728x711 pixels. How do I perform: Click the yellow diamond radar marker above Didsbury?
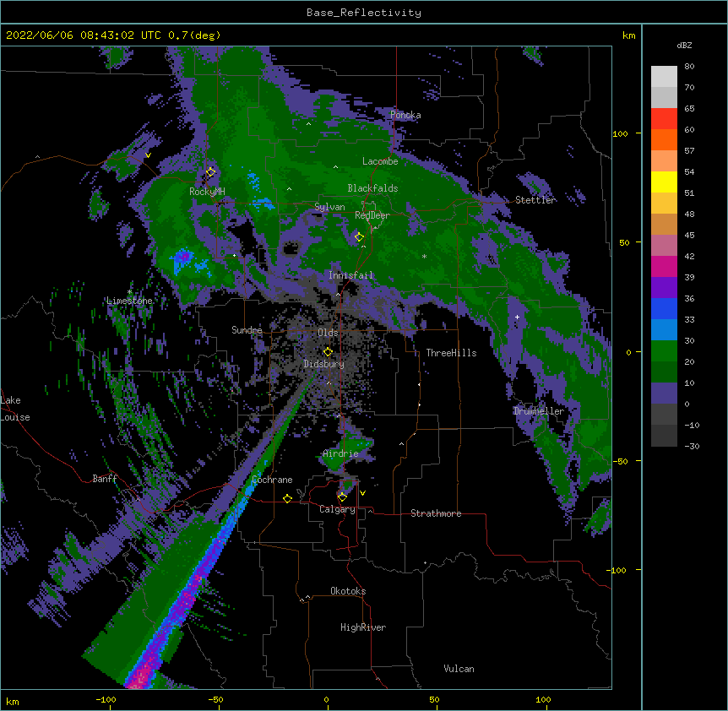[x=328, y=352]
